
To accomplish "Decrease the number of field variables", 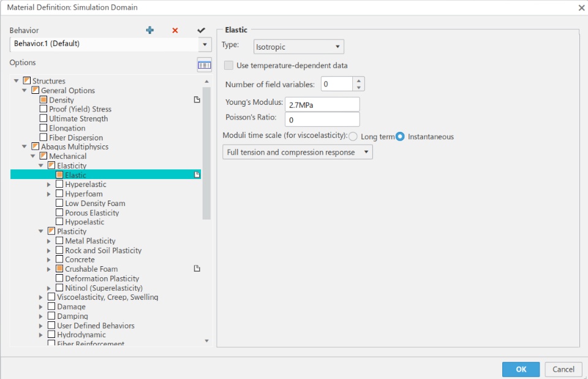I will tap(359, 88).
